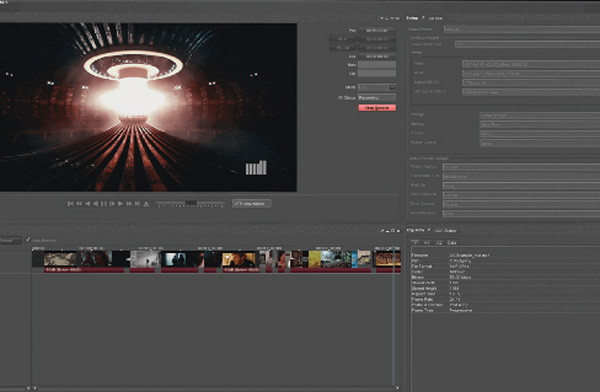Select the first clip thumbnail on the timeline
This screenshot has width=600, height=392.
tap(60, 259)
